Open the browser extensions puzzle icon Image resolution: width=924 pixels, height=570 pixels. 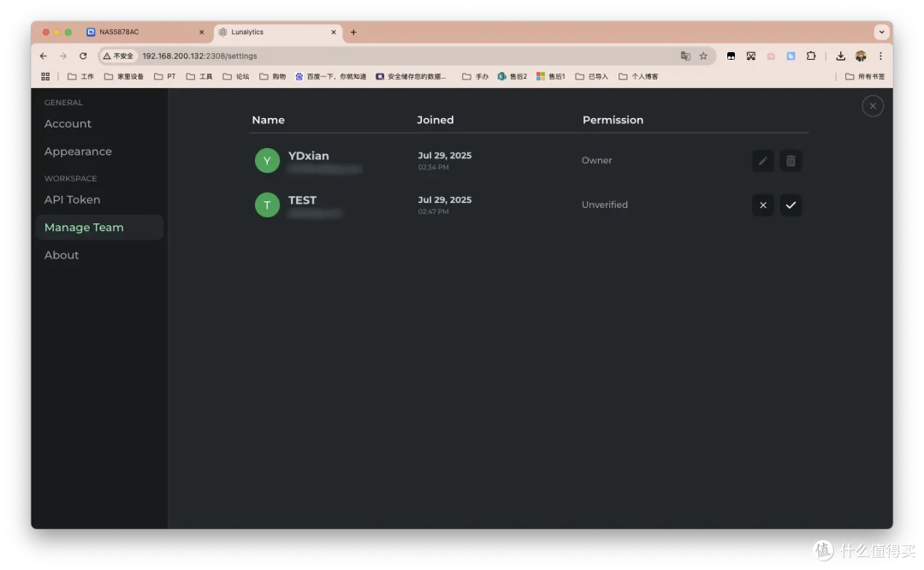pyautogui.click(x=811, y=56)
